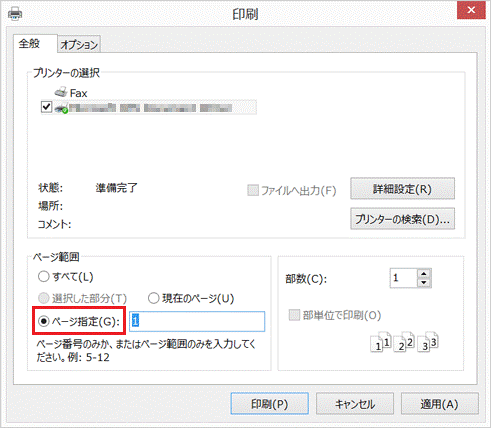Click the 印刷(P) button
Viewport: 491px width, 428px height.
[x=269, y=404]
